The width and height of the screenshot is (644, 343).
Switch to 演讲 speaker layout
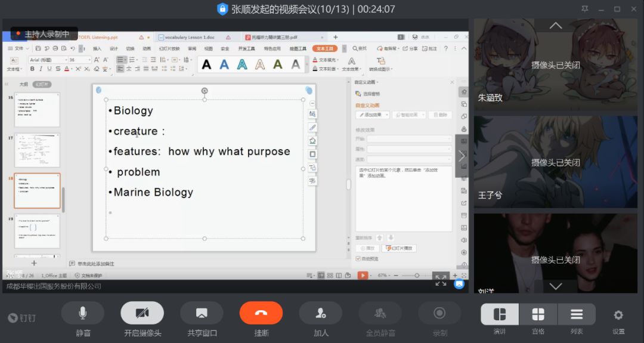point(500,314)
